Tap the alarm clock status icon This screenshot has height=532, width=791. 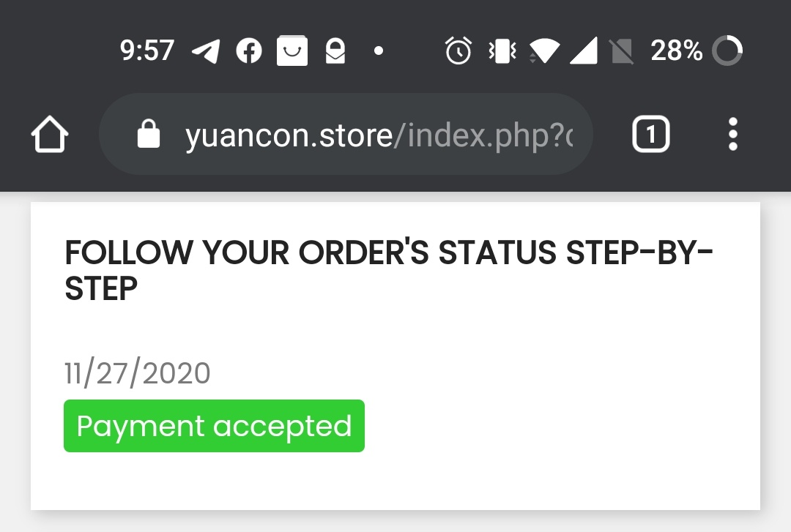click(458, 51)
